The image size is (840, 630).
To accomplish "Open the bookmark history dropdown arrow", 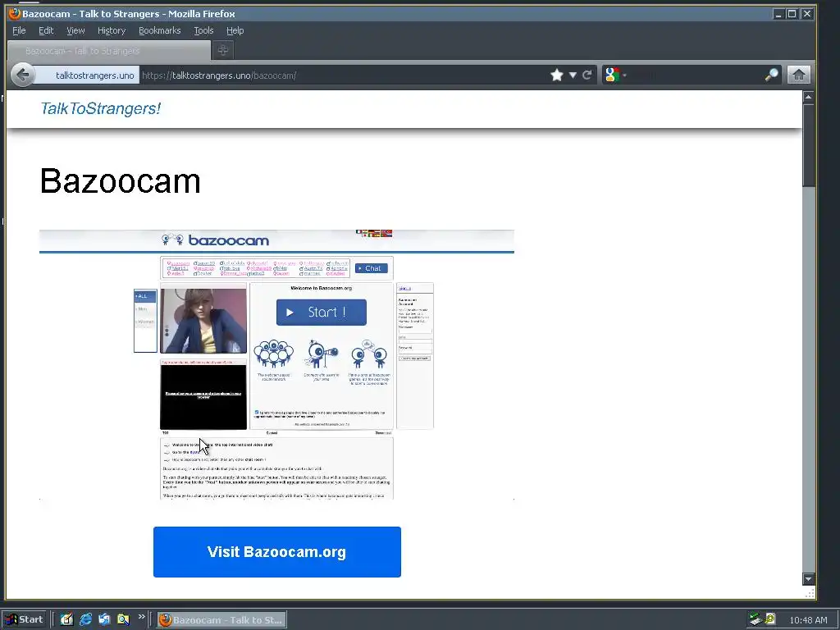I will point(573,75).
